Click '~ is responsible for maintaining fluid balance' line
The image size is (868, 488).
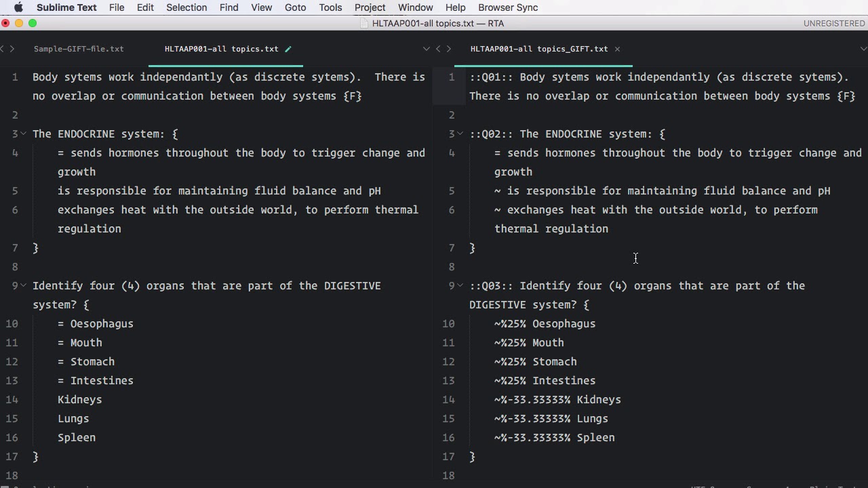coord(663,190)
